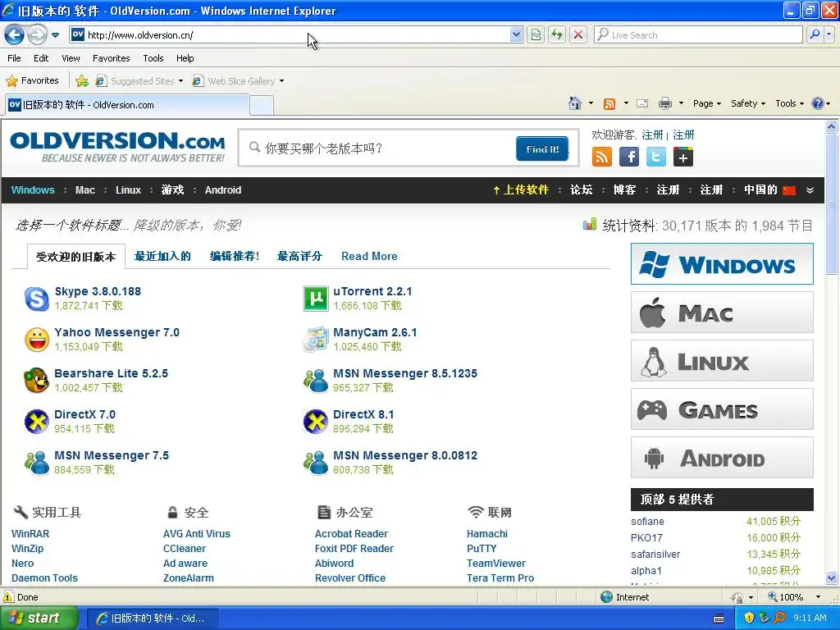Open the Windows category banner

722,263
